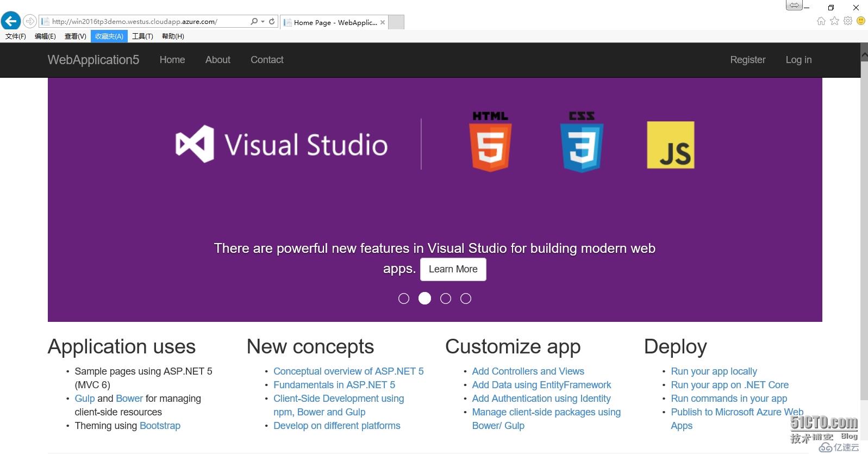This screenshot has width=868, height=454.
Task: Open the Bootstrap link
Action: 160,426
